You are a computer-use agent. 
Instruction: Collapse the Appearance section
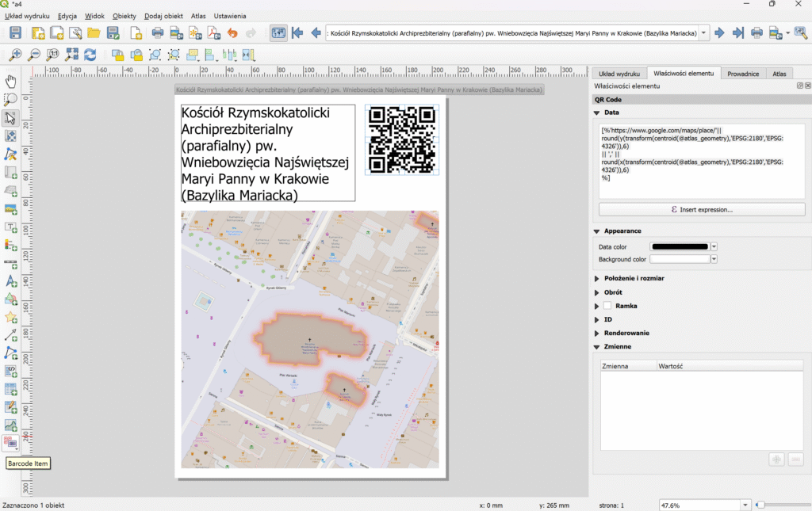(597, 231)
